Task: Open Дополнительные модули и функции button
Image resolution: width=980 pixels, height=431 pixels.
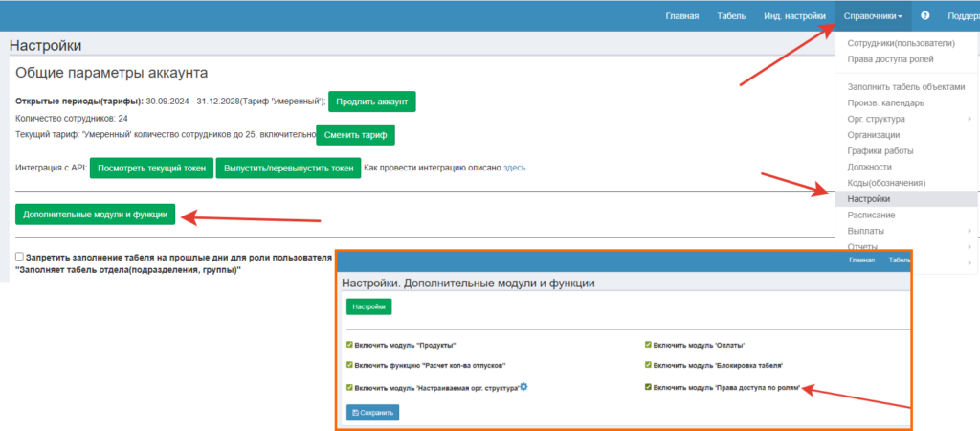Action: pos(96,214)
